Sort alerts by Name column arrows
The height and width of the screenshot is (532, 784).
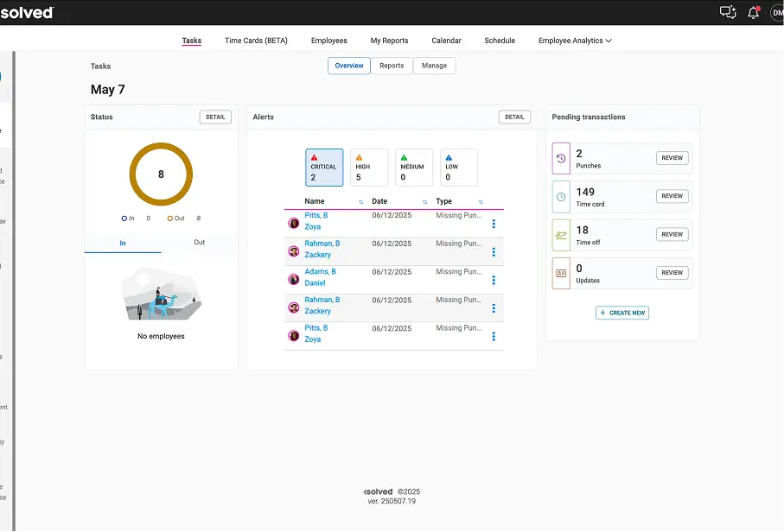[361, 202]
